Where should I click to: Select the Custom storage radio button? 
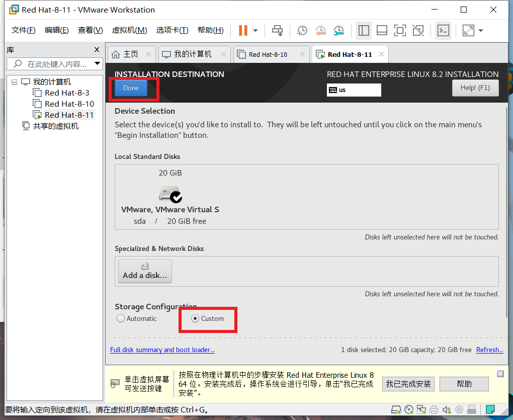point(195,318)
